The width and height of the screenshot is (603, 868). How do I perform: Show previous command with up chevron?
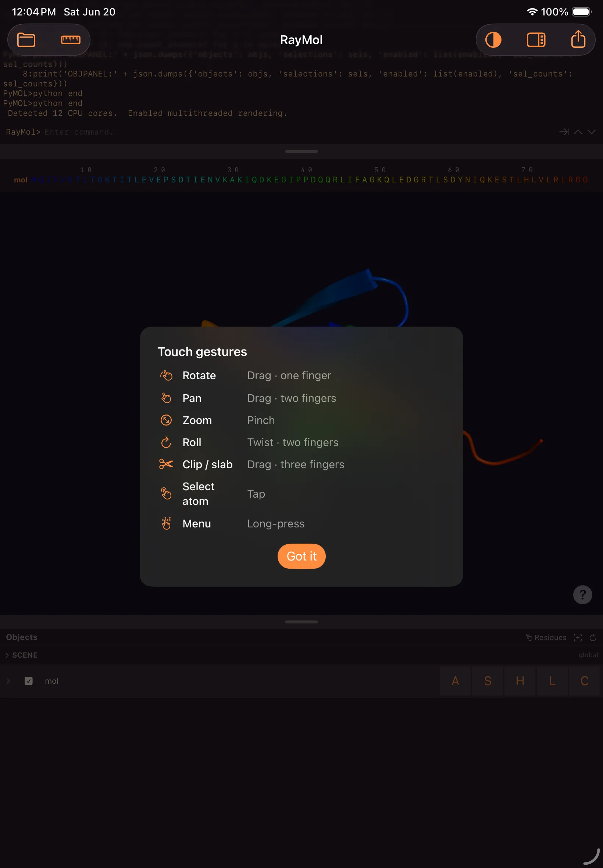578,132
